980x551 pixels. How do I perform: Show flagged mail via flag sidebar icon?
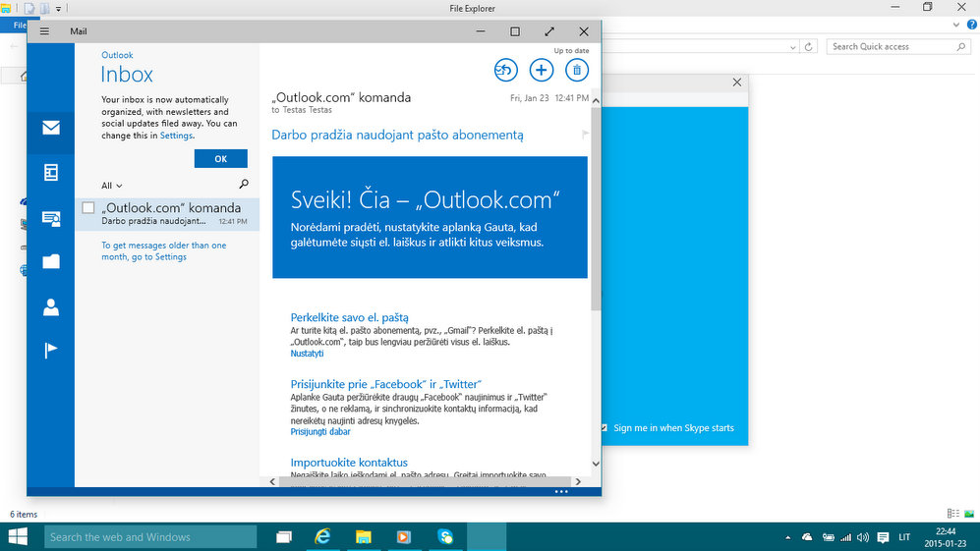[x=51, y=351]
